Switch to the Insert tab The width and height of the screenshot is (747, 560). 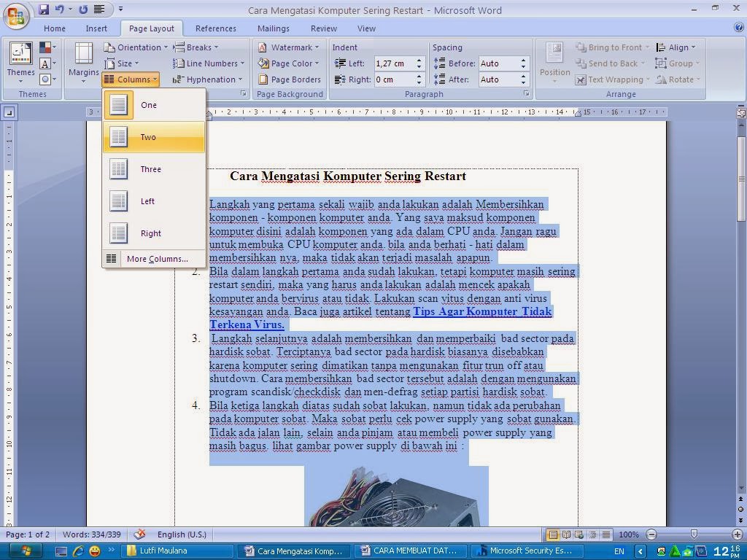96,28
